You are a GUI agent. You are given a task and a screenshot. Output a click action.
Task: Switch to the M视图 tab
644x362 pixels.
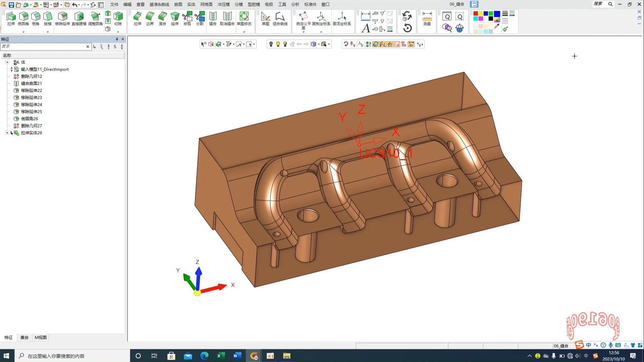41,337
